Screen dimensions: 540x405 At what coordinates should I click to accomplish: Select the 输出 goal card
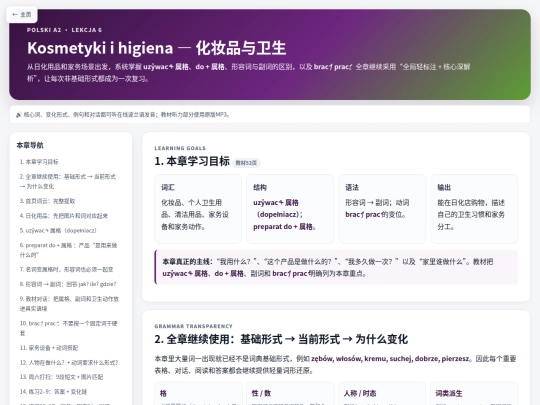pos(474,209)
